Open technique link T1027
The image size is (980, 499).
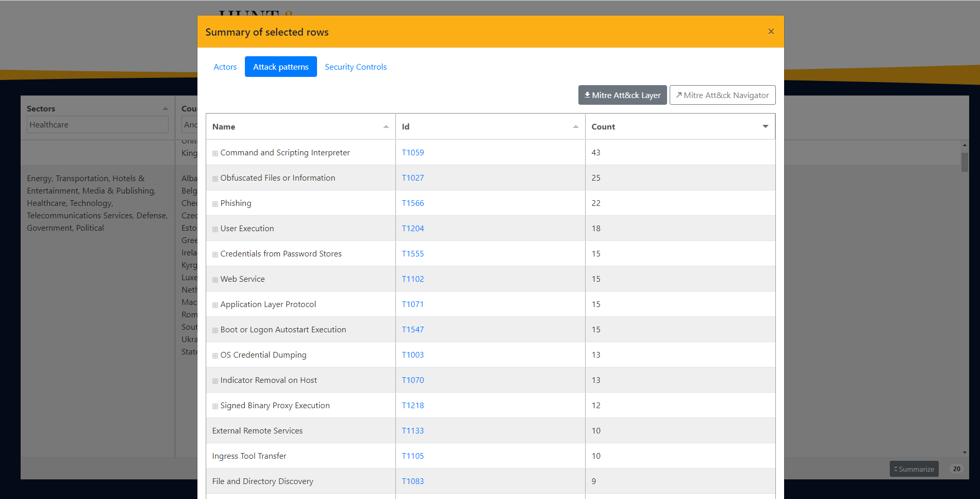coord(413,178)
